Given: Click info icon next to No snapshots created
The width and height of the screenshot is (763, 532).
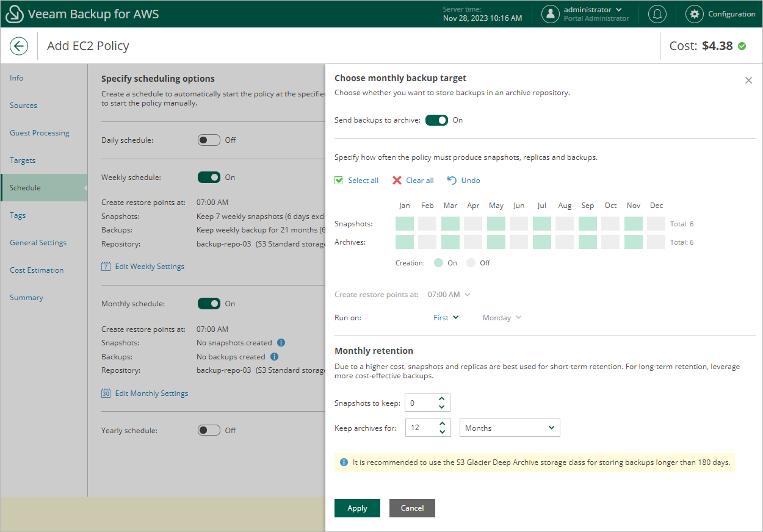Looking at the screenshot, I should 281,343.
